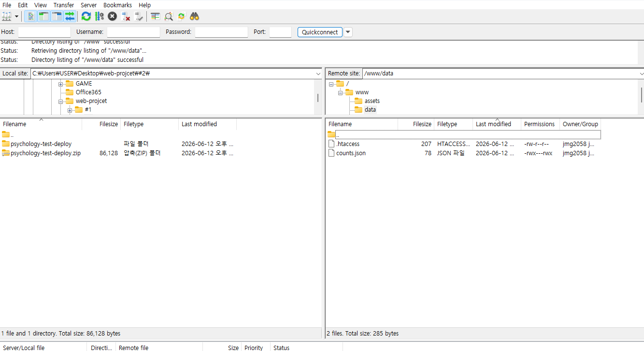Image resolution: width=644 pixels, height=351 pixels.
Task: Open the Transfer menu
Action: tap(64, 5)
